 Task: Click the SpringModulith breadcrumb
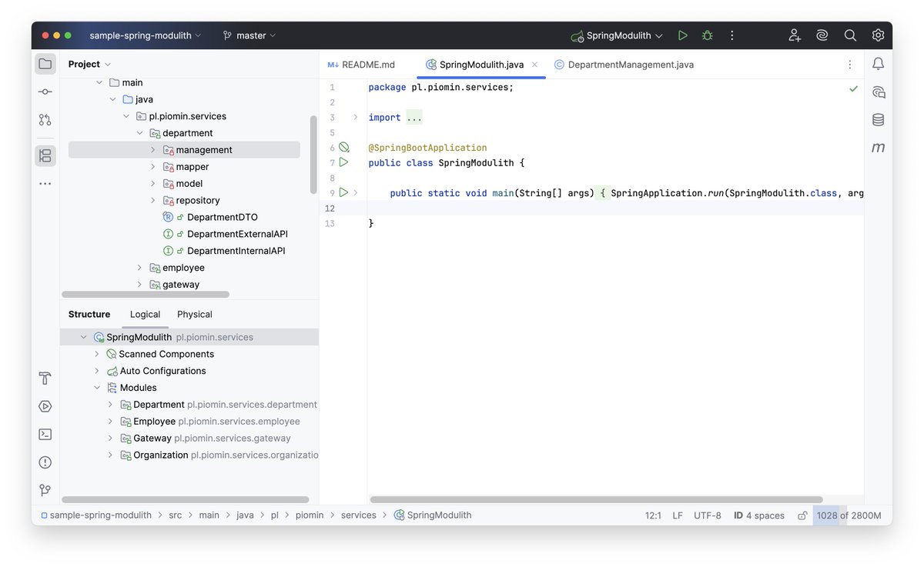[433, 515]
